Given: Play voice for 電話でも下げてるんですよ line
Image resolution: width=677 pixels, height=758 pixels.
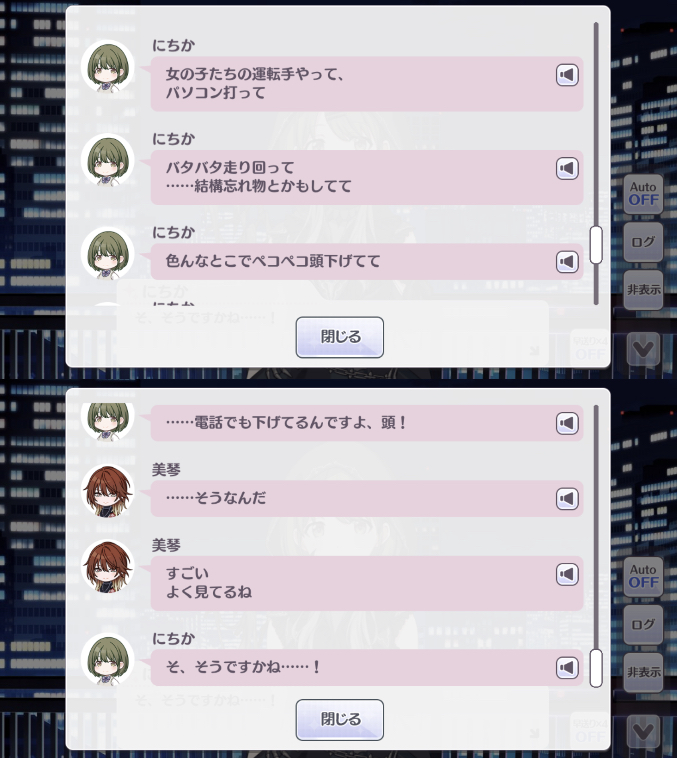Looking at the screenshot, I should coord(567,423).
